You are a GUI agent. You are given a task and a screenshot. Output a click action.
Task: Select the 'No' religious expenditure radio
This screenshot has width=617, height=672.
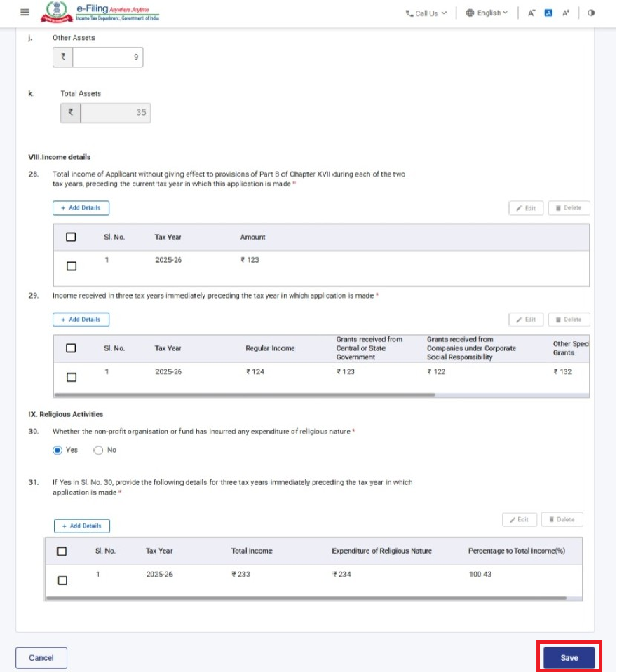pyautogui.click(x=98, y=450)
